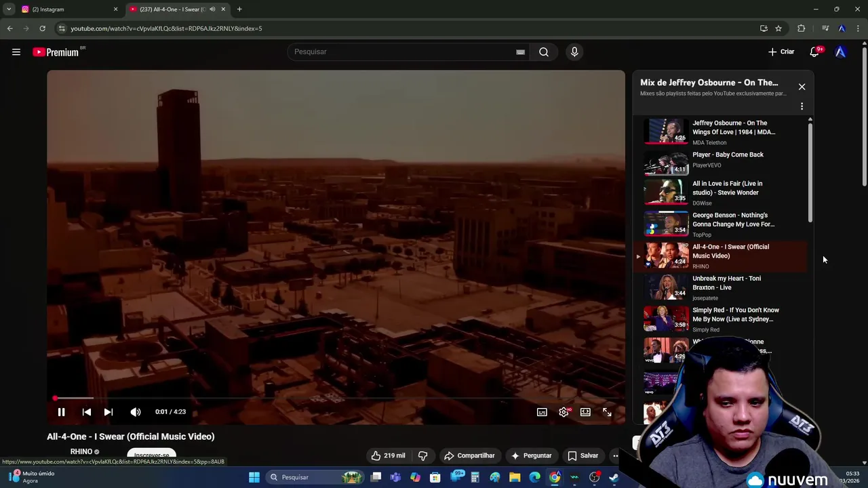Open Steam from taskbar
Image resolution: width=868 pixels, height=488 pixels.
(614, 477)
